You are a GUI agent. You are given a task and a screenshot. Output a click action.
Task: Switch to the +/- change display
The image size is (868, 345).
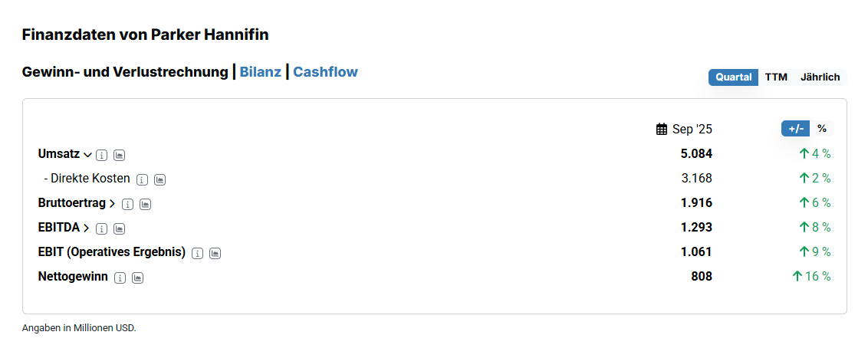tap(795, 129)
